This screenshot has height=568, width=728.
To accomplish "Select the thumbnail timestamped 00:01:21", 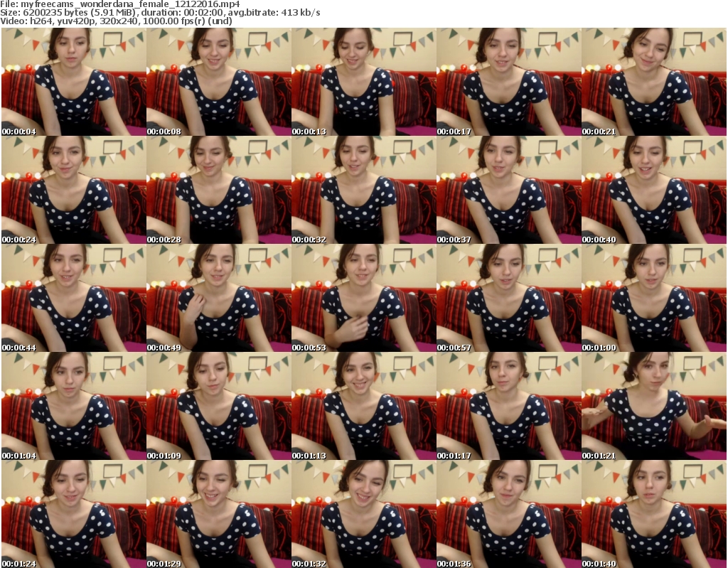I will (x=654, y=406).
